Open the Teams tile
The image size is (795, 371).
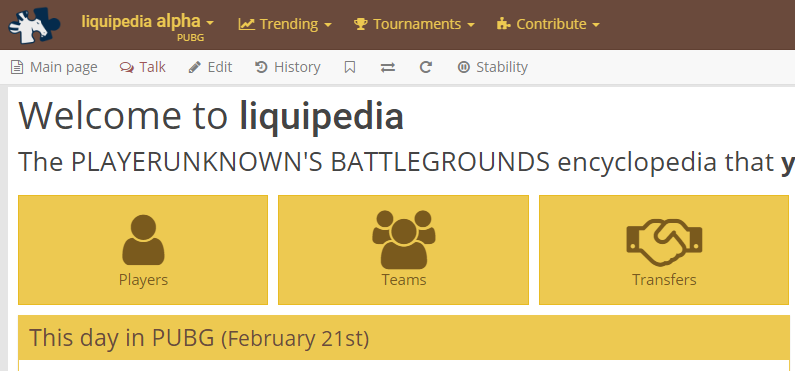pyautogui.click(x=404, y=250)
